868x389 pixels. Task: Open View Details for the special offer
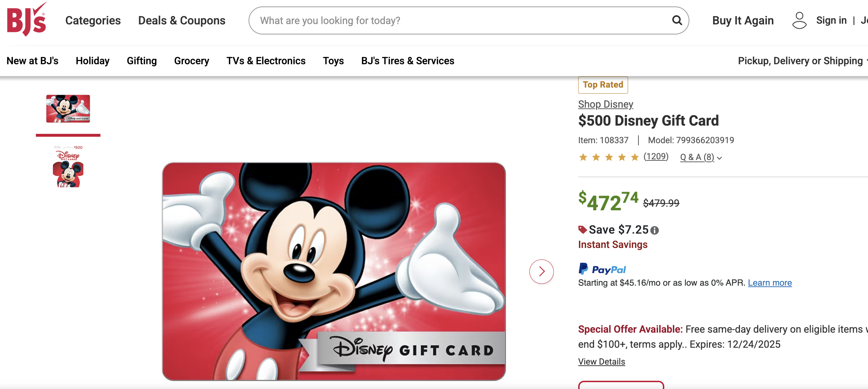click(602, 361)
